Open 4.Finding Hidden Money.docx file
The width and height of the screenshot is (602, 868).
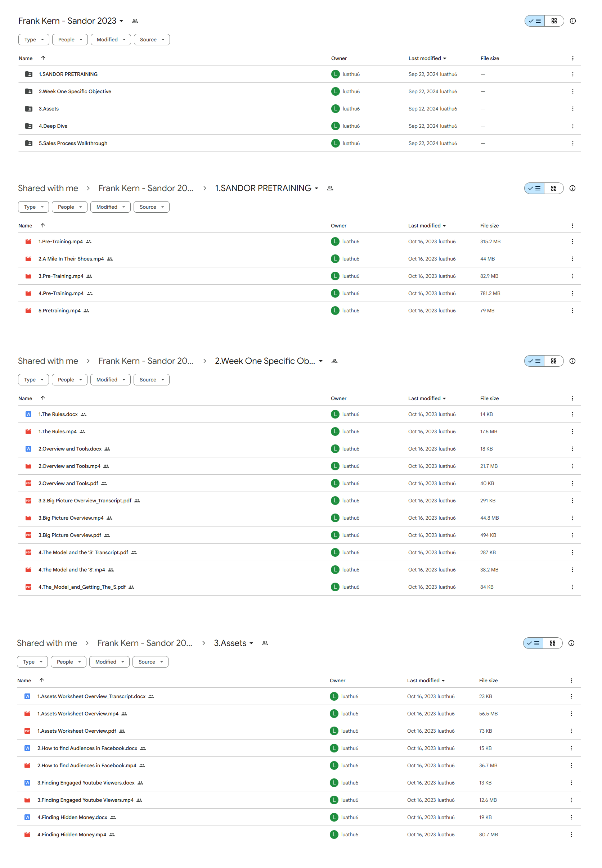click(x=72, y=818)
